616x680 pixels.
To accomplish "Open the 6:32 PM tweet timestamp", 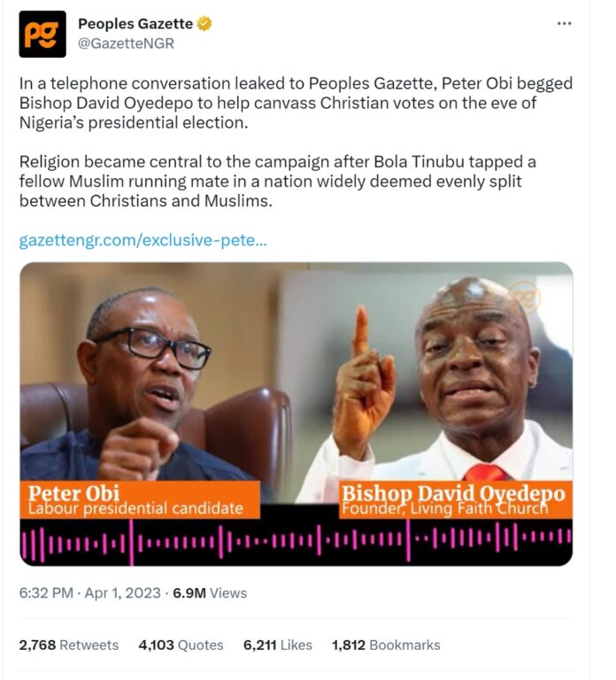I will tap(46, 593).
